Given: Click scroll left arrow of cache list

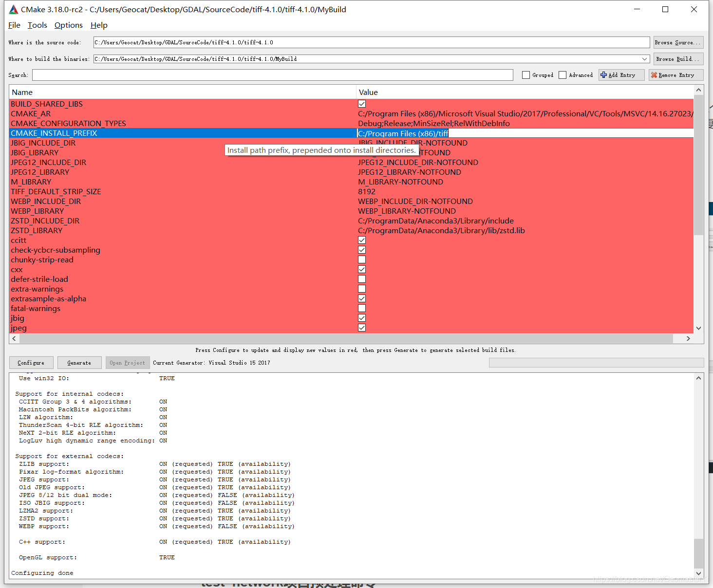Looking at the screenshot, I should pos(14,338).
